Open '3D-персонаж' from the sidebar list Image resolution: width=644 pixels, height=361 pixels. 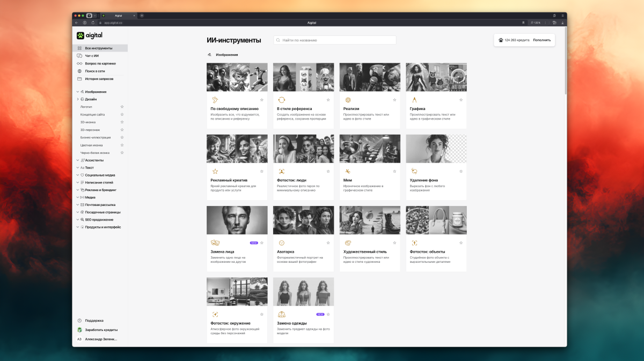coord(90,130)
